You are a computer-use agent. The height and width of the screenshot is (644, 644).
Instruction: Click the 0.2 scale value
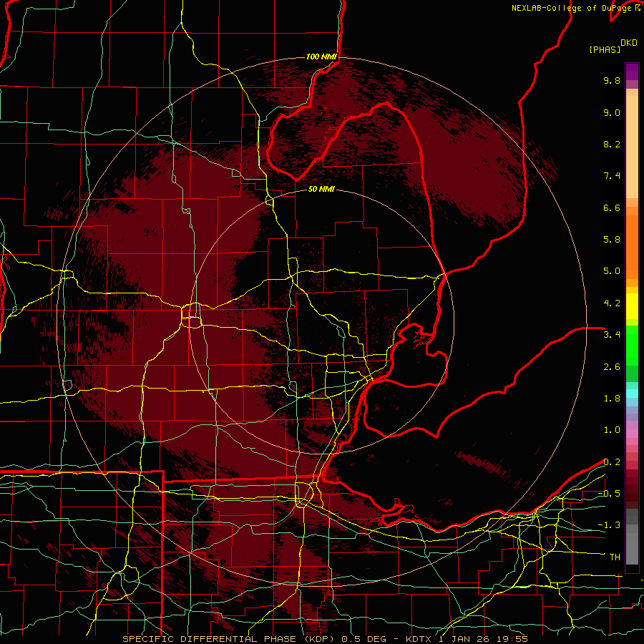point(612,462)
